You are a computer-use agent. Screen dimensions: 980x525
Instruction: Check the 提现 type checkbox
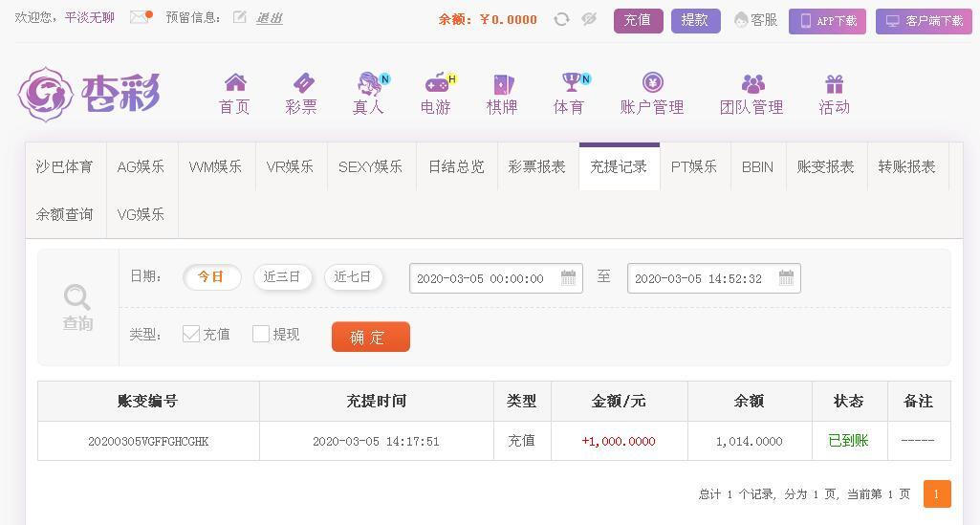(x=261, y=334)
